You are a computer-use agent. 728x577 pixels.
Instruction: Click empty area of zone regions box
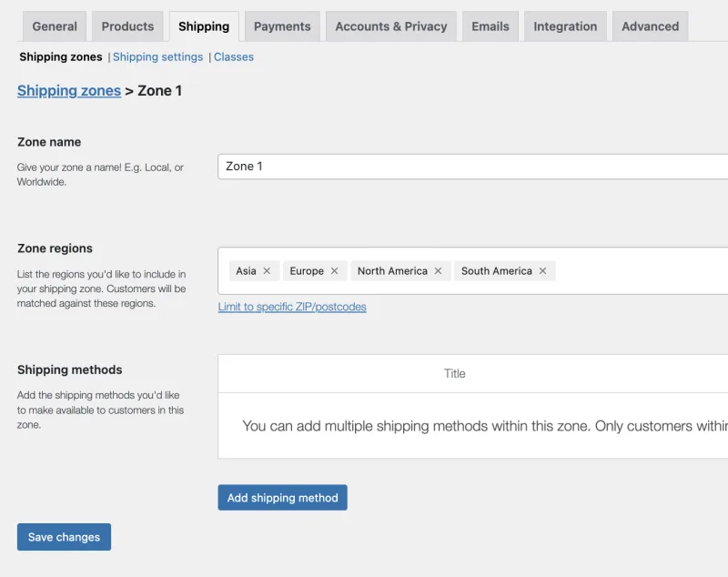[x=641, y=270]
